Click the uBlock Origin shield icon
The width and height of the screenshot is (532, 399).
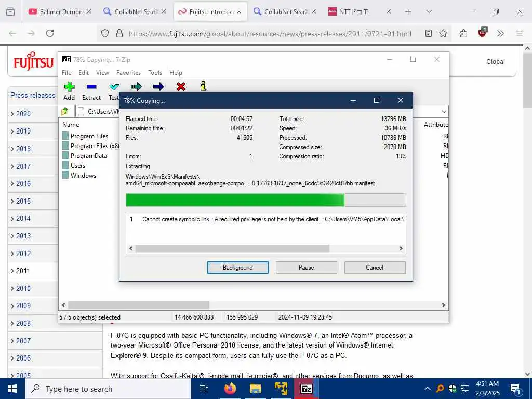[482, 33]
